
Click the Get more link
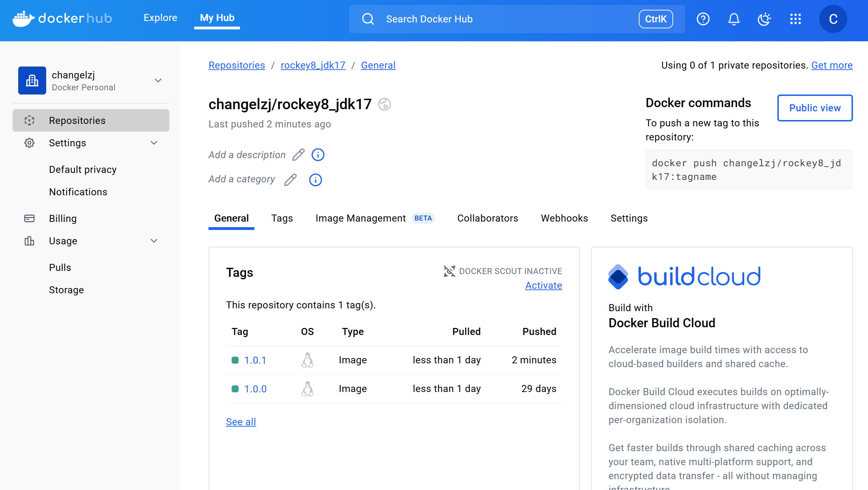tap(832, 65)
